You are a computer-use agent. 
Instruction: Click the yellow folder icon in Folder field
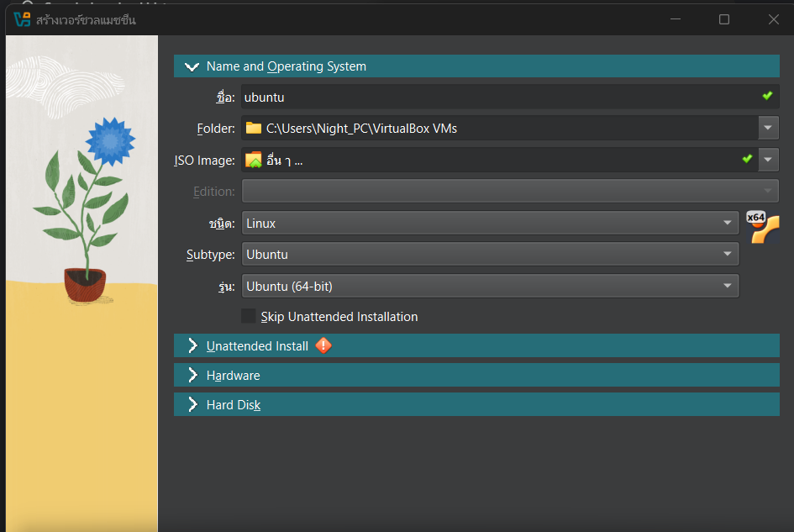pyautogui.click(x=253, y=129)
